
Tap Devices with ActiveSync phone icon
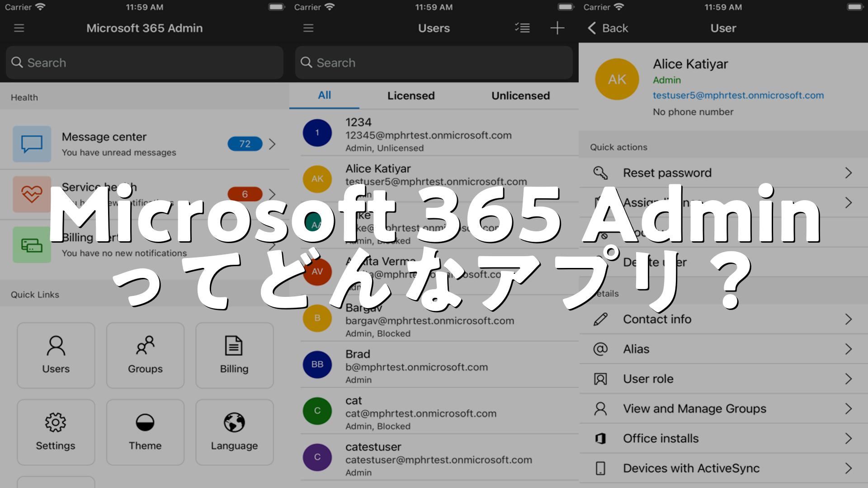600,468
